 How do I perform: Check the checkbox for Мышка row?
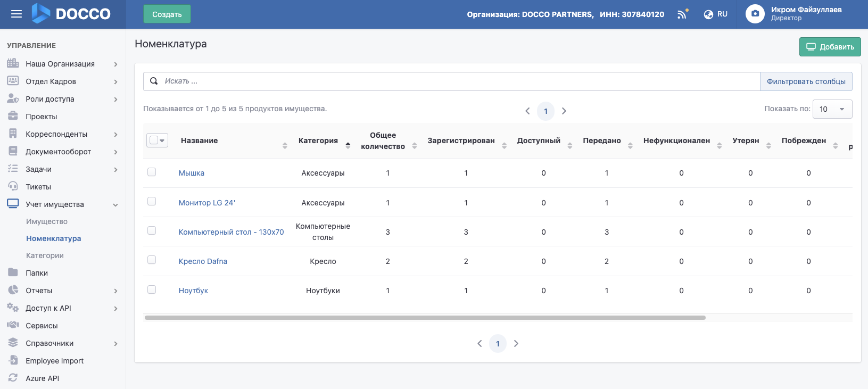click(x=152, y=172)
